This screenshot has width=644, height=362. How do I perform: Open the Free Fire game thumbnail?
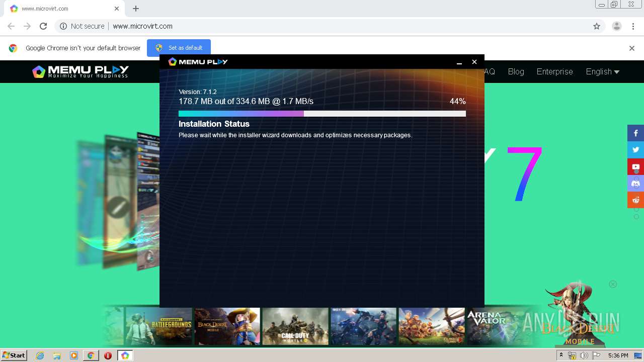tap(363, 326)
